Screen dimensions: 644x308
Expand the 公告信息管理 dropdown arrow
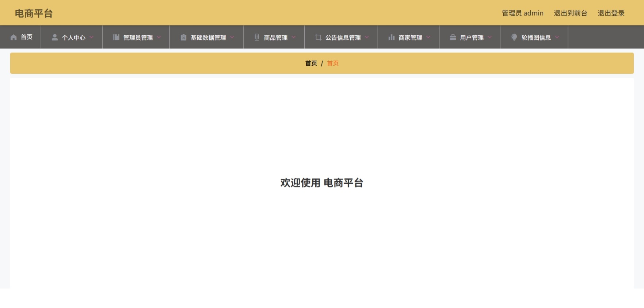click(367, 37)
